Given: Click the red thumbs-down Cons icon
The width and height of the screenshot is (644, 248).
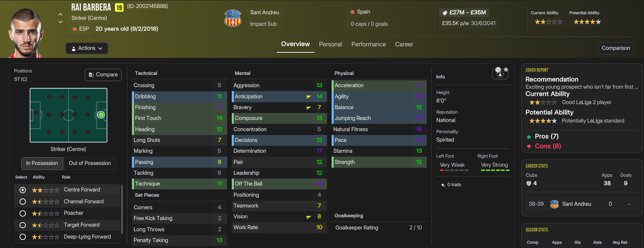Looking at the screenshot, I should (529, 146).
